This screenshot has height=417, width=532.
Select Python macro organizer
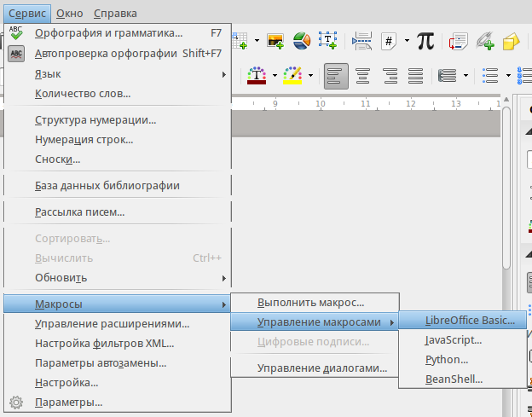pyautogui.click(x=463, y=360)
